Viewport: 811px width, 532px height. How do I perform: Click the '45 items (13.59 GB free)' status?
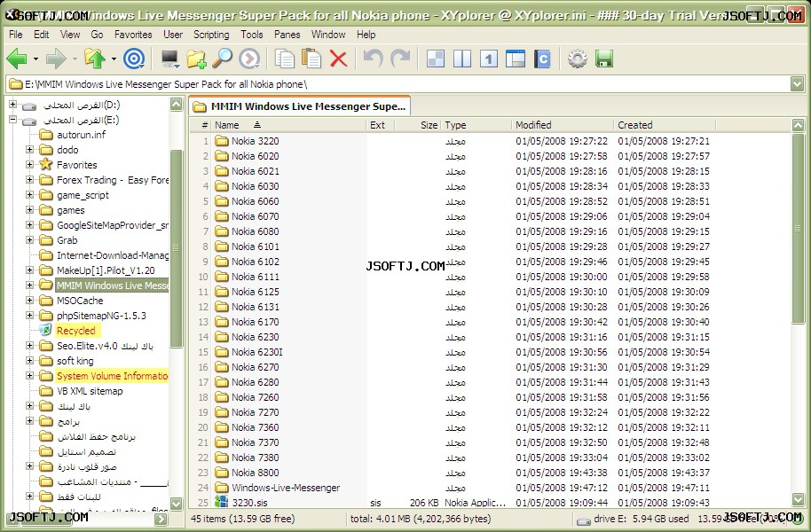pyautogui.click(x=242, y=519)
